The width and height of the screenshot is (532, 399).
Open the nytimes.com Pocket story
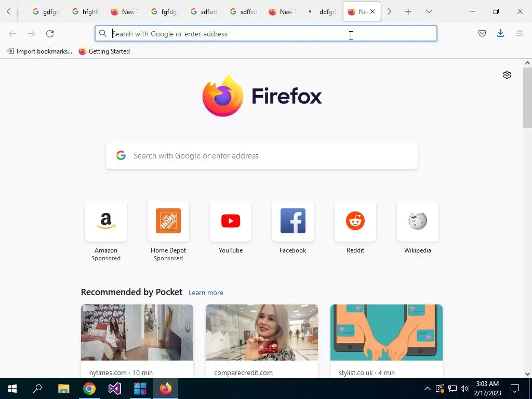tap(137, 341)
